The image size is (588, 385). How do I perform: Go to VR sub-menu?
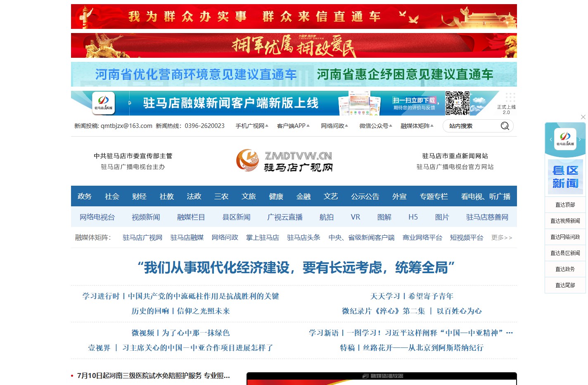click(x=356, y=217)
